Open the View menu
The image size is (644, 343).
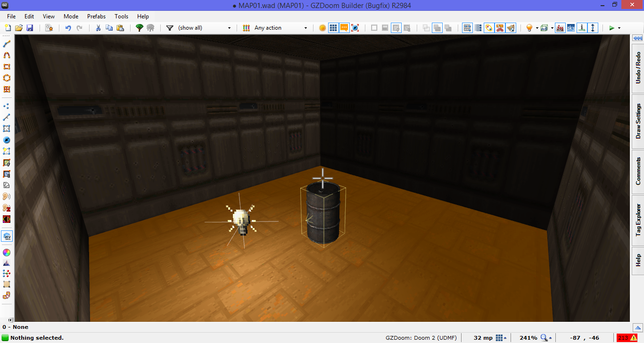(x=49, y=16)
